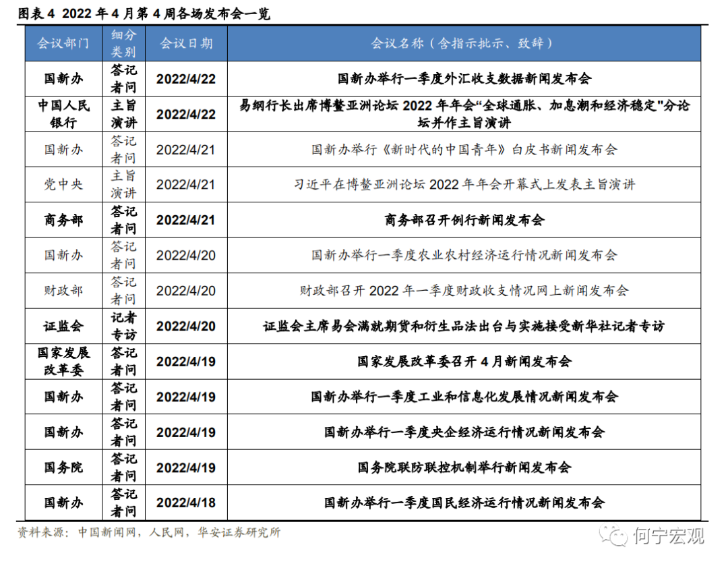Click the '会议日期' column header
728x568 pixels.
tap(186, 43)
